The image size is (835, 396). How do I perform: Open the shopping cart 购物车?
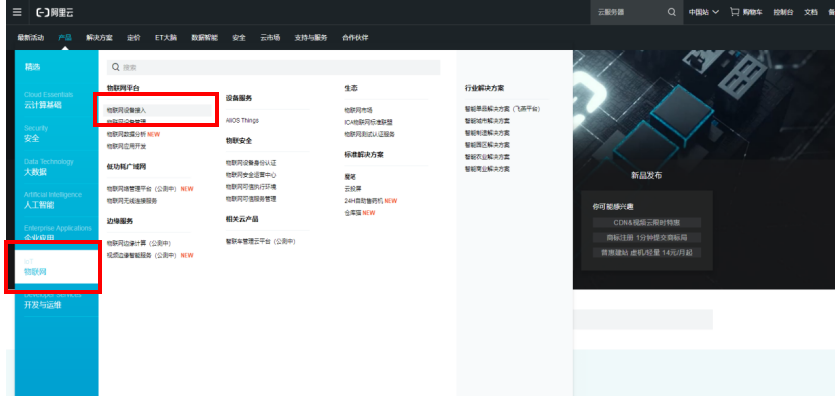[746, 12]
